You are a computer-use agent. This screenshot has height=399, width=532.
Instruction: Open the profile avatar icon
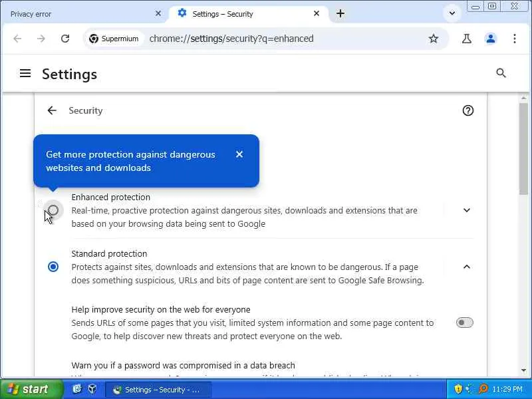pos(491,39)
